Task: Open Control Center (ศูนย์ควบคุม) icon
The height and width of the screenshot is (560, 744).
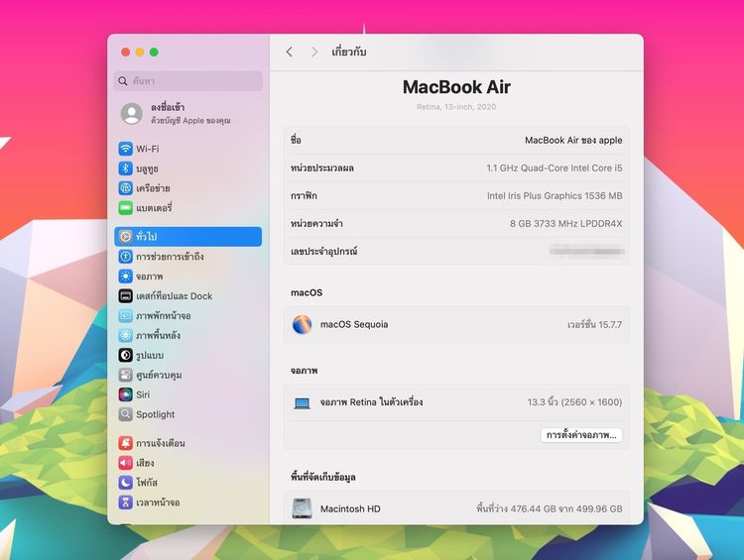Action: (125, 375)
